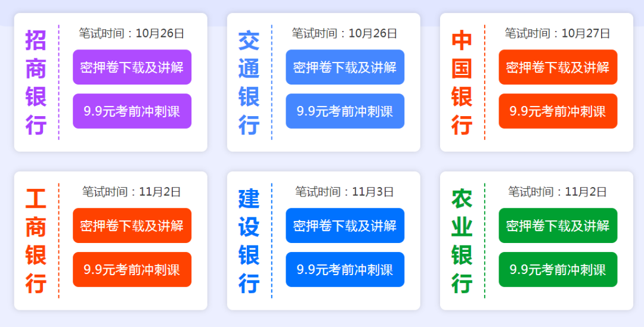Open 招商银行 密押卷下载及讲解 button
The width and height of the screenshot is (644, 327).
coord(132,67)
